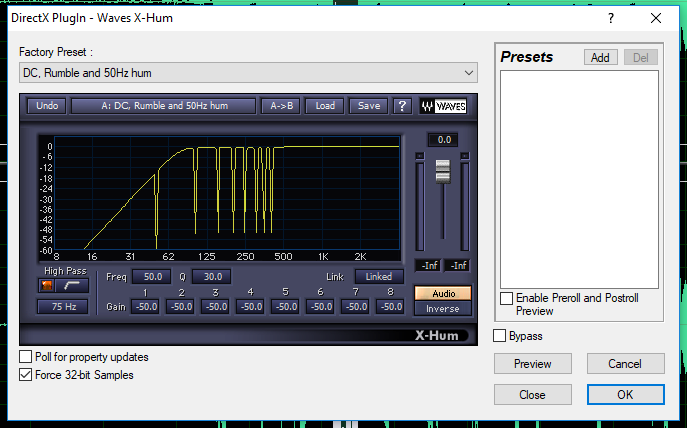Screen dimensions: 687x428
Task: Switch monitoring to Audio mode
Action: tap(443, 293)
